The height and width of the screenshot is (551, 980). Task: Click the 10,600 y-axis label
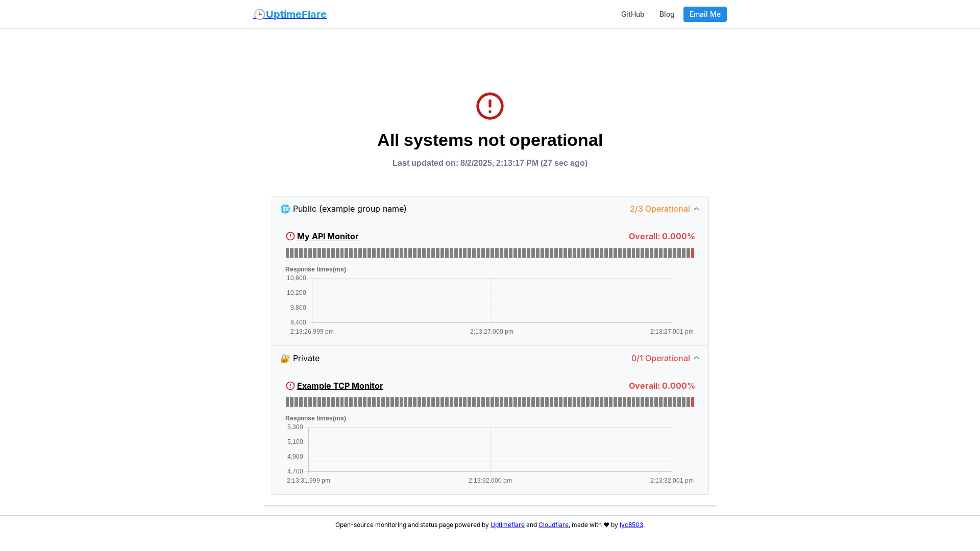click(x=297, y=278)
